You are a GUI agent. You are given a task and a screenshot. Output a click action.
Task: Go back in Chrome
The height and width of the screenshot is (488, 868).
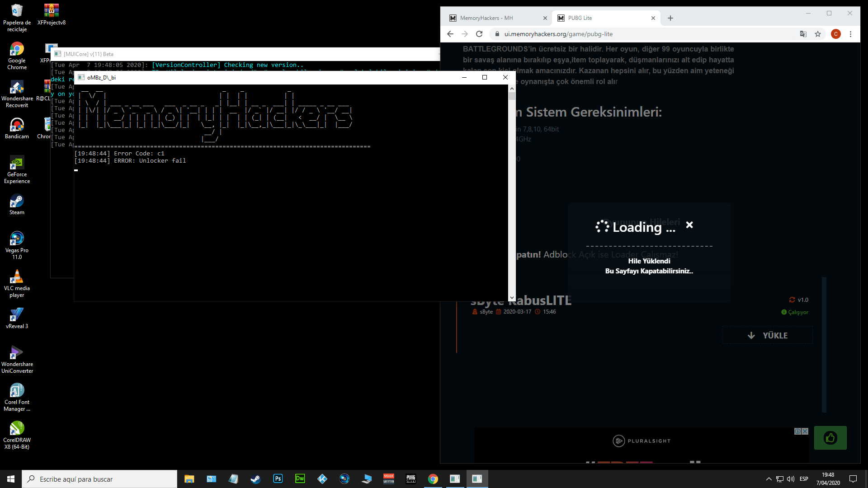[x=450, y=34]
